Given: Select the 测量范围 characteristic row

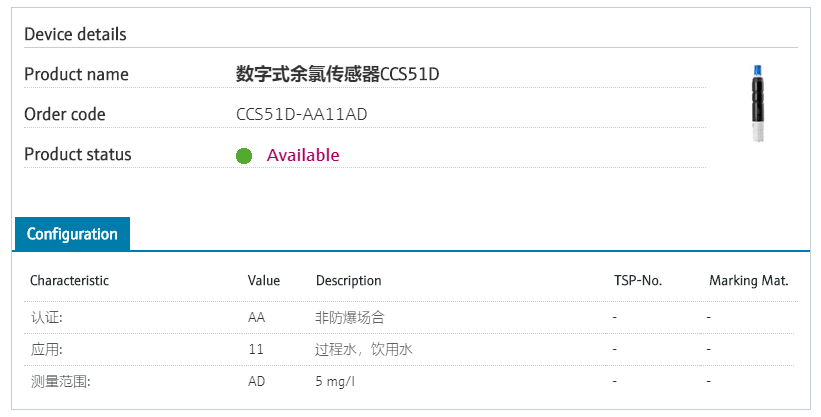Looking at the screenshot, I should (410, 381).
